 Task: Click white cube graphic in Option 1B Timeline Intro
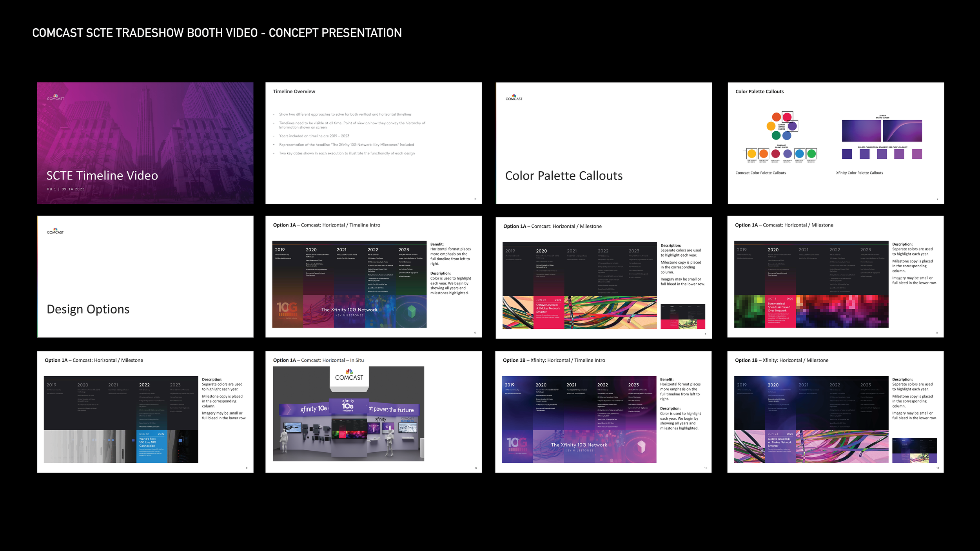tap(641, 446)
